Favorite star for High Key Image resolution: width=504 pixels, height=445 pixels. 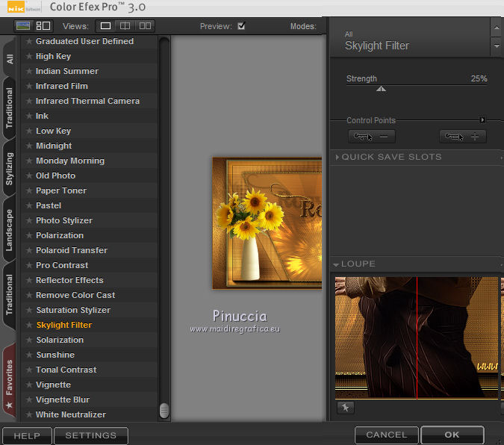pos(29,56)
